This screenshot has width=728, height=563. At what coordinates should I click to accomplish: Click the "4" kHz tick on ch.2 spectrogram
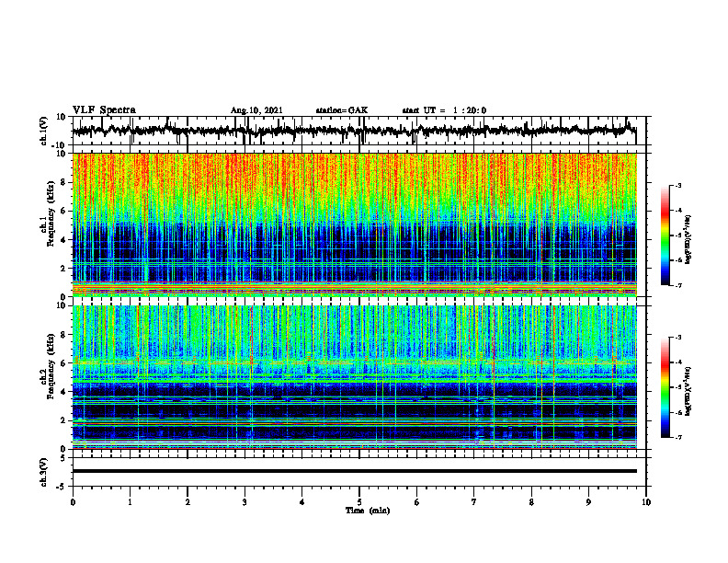[63, 392]
